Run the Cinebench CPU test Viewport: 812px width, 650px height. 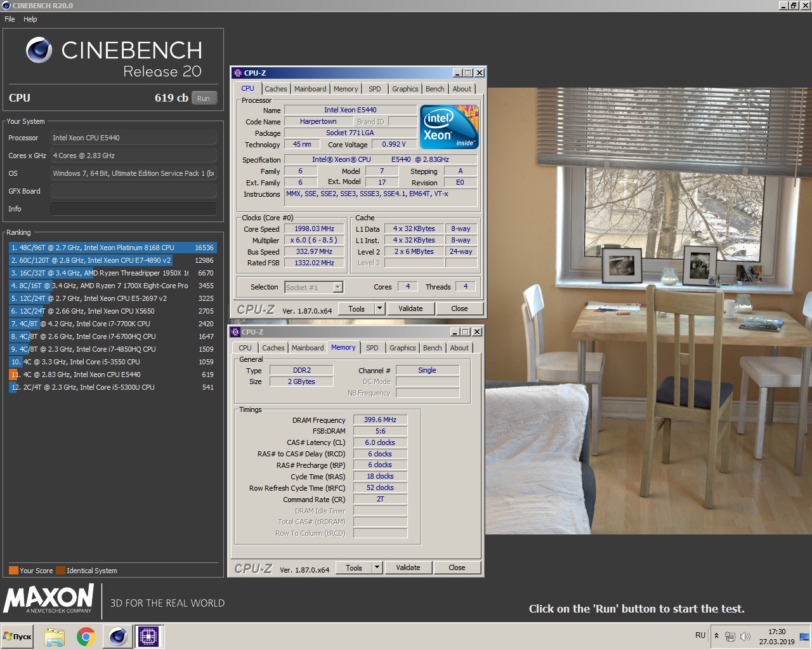[204, 98]
